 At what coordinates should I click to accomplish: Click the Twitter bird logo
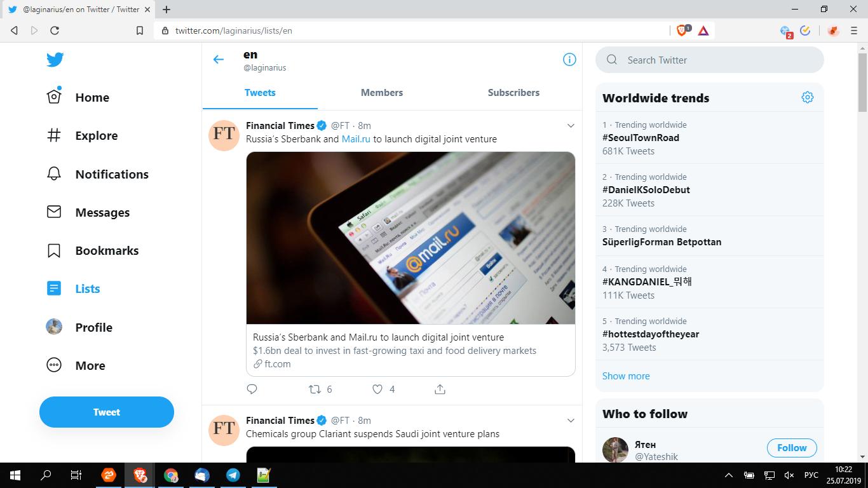tap(55, 60)
